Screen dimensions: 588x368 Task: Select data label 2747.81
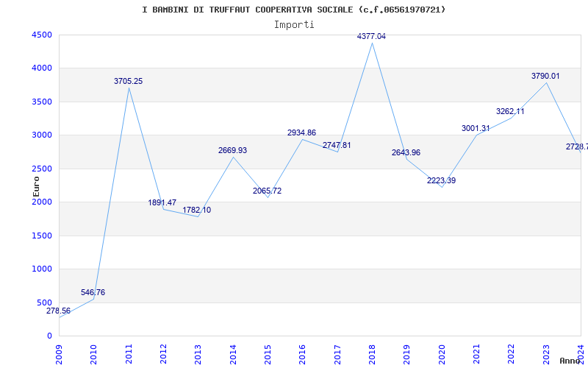point(337,145)
